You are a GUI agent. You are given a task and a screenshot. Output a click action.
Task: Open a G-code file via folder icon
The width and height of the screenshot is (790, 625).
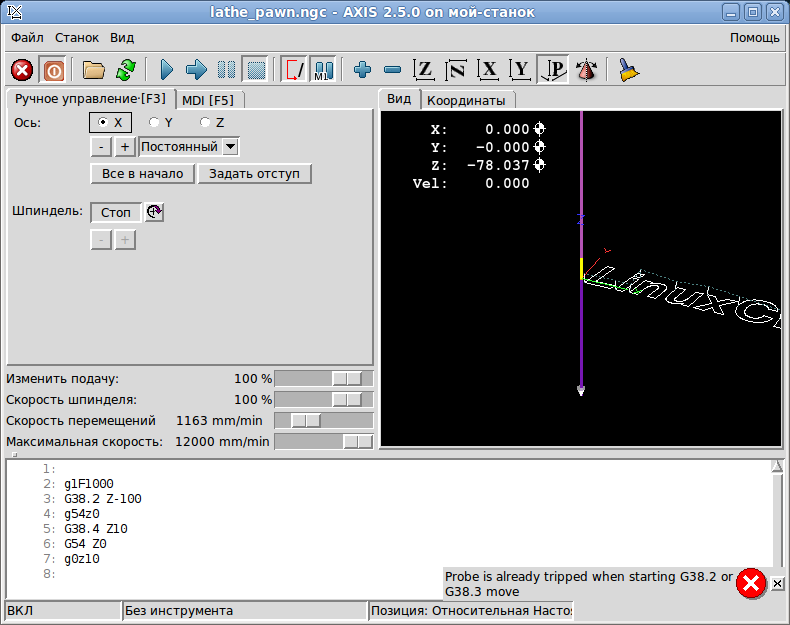tap(94, 70)
